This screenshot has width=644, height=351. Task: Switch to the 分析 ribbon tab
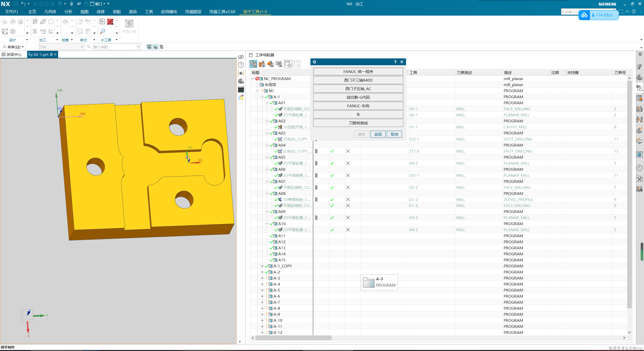(x=68, y=12)
